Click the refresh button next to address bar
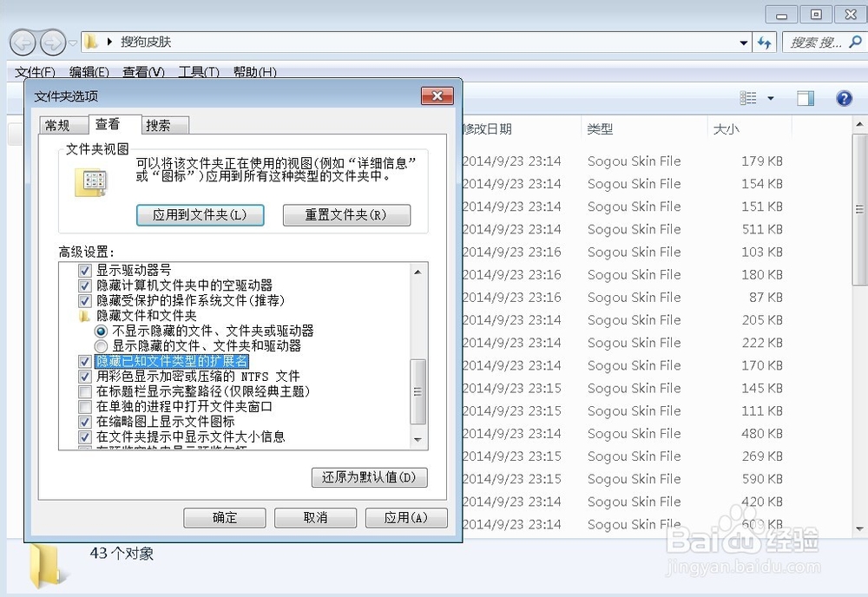The width and height of the screenshot is (868, 597). pyautogui.click(x=765, y=42)
